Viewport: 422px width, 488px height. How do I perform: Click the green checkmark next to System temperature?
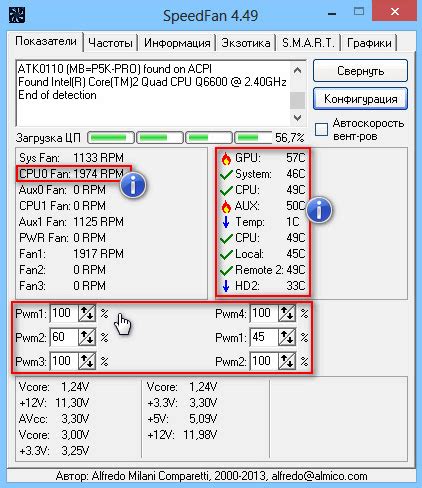pos(226,174)
